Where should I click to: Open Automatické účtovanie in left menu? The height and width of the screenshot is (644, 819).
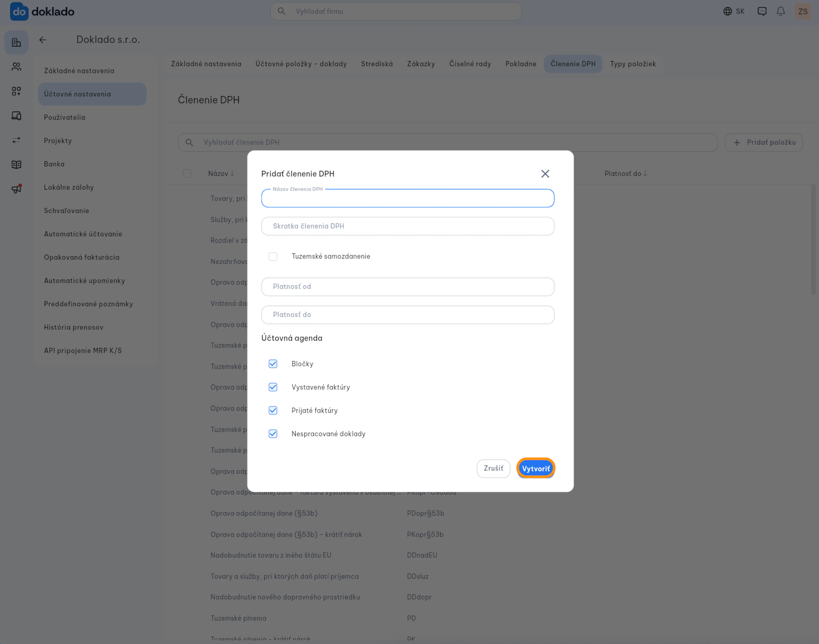92,234
